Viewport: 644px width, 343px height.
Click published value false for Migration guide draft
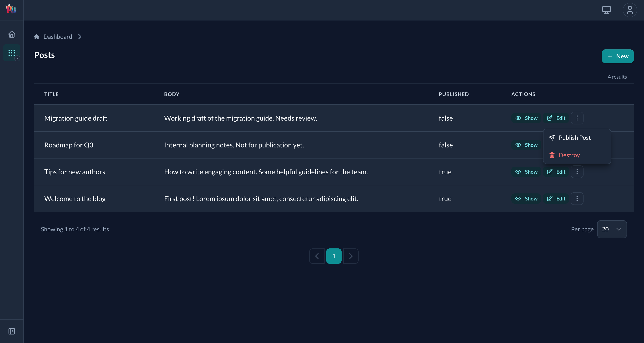click(446, 118)
